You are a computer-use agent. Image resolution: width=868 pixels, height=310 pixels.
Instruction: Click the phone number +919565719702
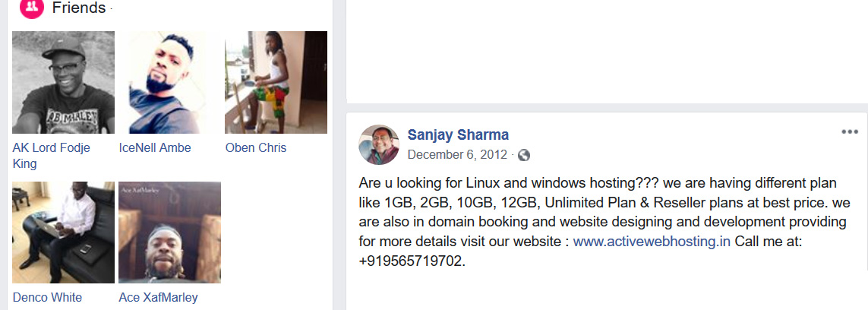pos(411,261)
